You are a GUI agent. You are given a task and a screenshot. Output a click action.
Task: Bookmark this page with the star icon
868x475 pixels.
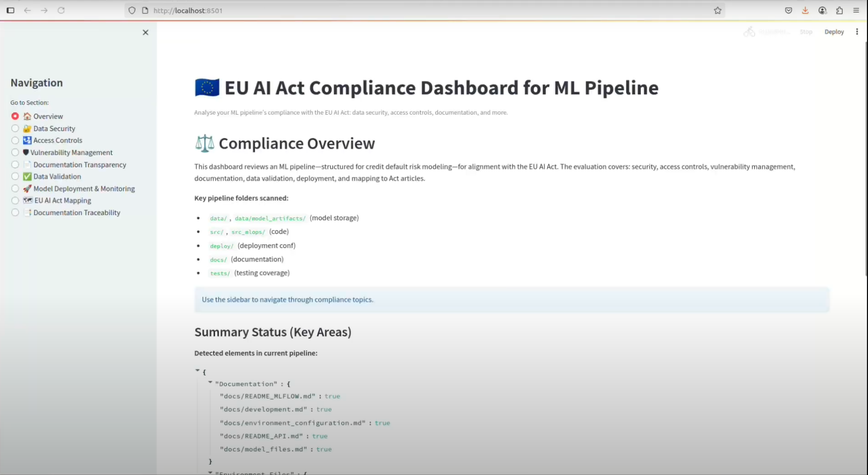[717, 10]
